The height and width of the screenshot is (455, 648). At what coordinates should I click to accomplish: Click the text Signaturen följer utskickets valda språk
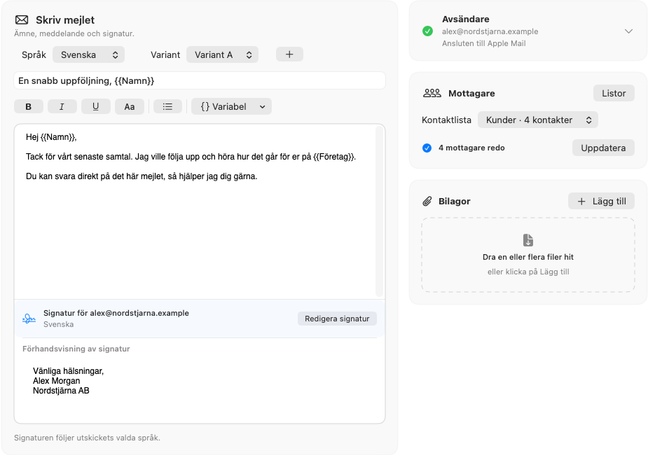point(87,438)
